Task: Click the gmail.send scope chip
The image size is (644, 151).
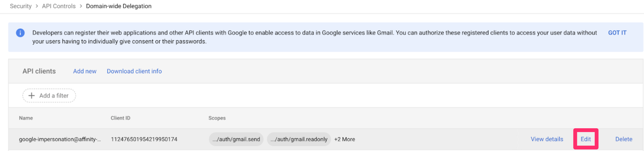Action: [236, 139]
